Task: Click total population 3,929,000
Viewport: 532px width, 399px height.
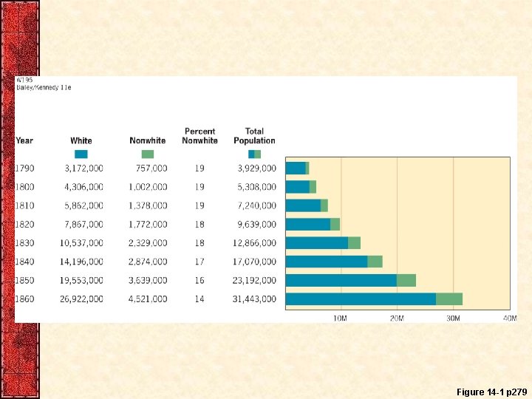Action: 257,168
